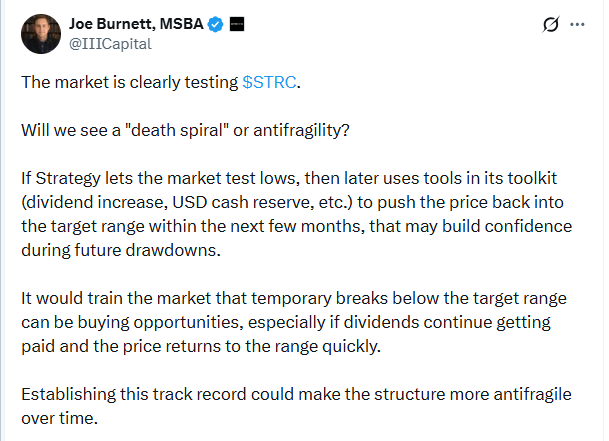The width and height of the screenshot is (609, 441).
Task: Click the closing "over time." line
Action: click(59, 418)
